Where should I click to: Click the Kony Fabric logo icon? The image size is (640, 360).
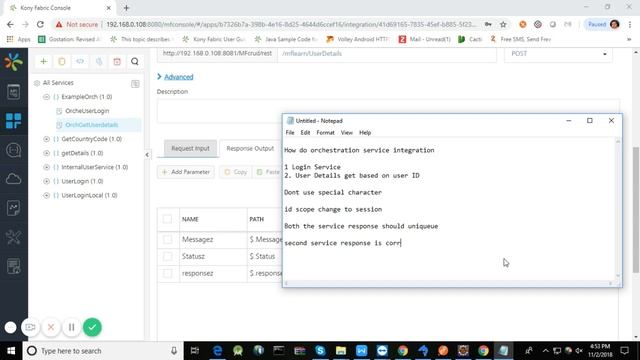click(x=13, y=62)
